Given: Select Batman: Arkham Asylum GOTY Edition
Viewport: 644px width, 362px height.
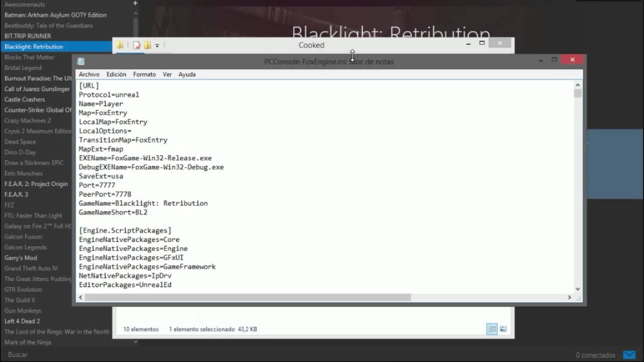Looking at the screenshot, I should tap(55, 15).
